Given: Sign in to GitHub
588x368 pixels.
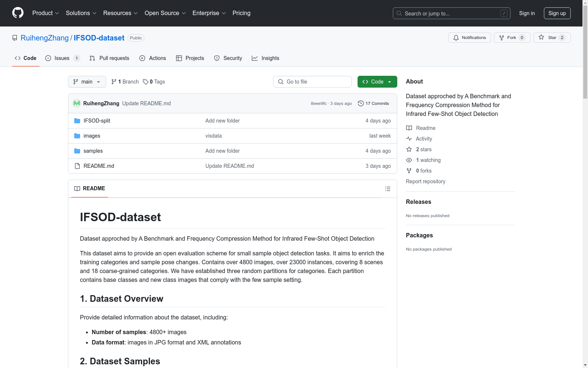Looking at the screenshot, I should [x=527, y=13].
